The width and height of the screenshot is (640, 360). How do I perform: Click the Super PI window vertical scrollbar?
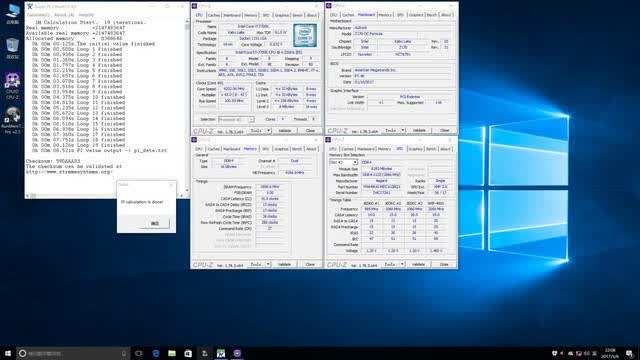coord(187,105)
